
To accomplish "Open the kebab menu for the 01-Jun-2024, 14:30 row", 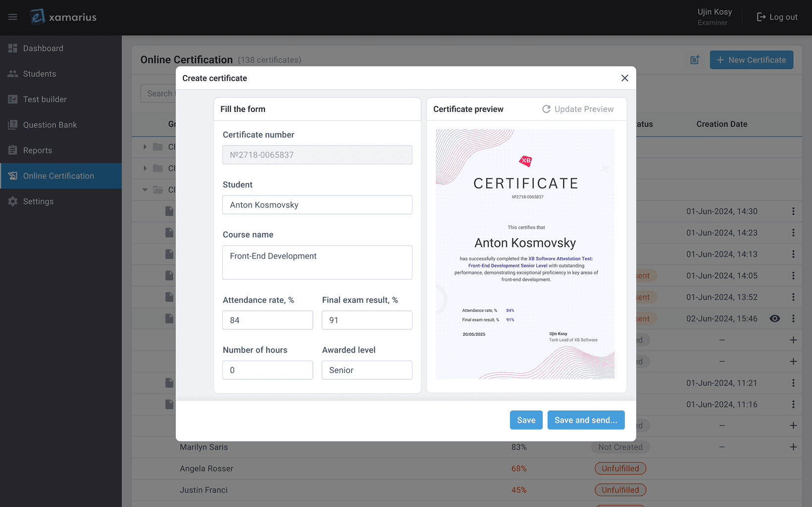I will 793,211.
